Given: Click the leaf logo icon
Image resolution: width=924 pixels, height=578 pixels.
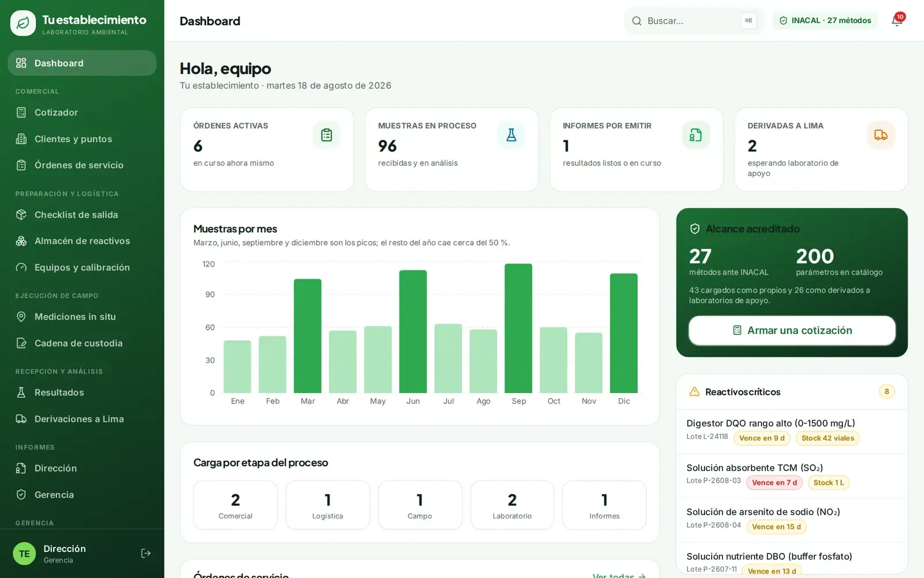Looking at the screenshot, I should pos(23,23).
